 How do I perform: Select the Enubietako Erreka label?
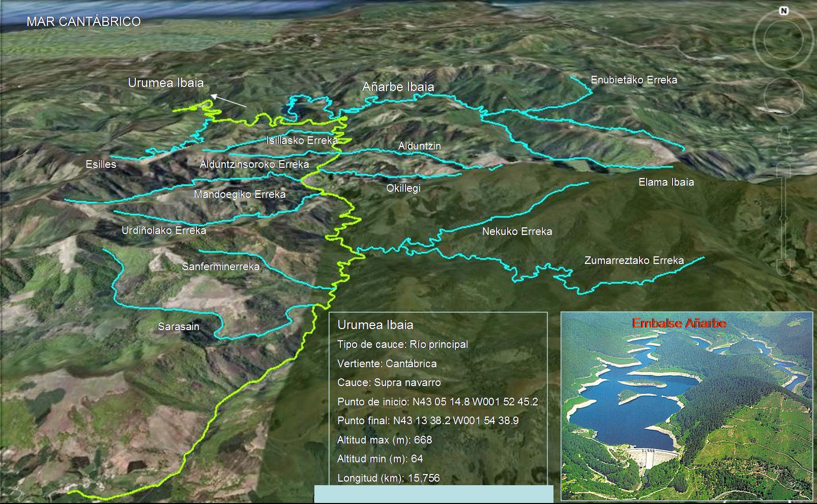tap(633, 80)
